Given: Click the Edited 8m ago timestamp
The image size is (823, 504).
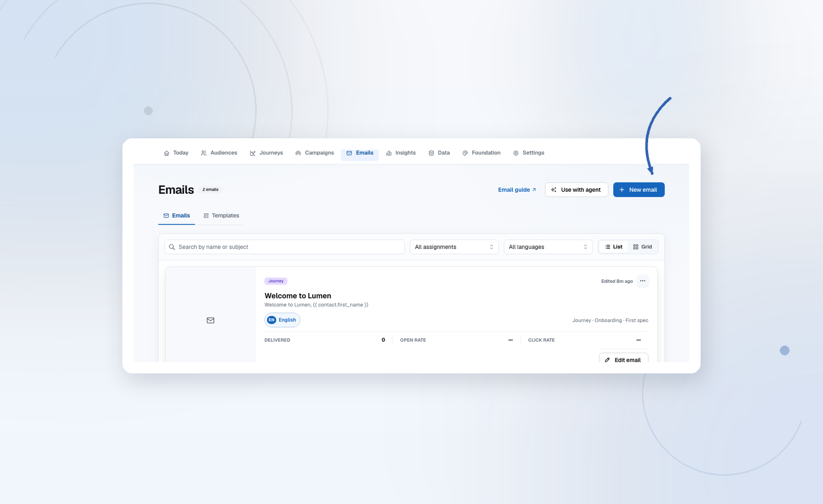Looking at the screenshot, I should point(617,281).
